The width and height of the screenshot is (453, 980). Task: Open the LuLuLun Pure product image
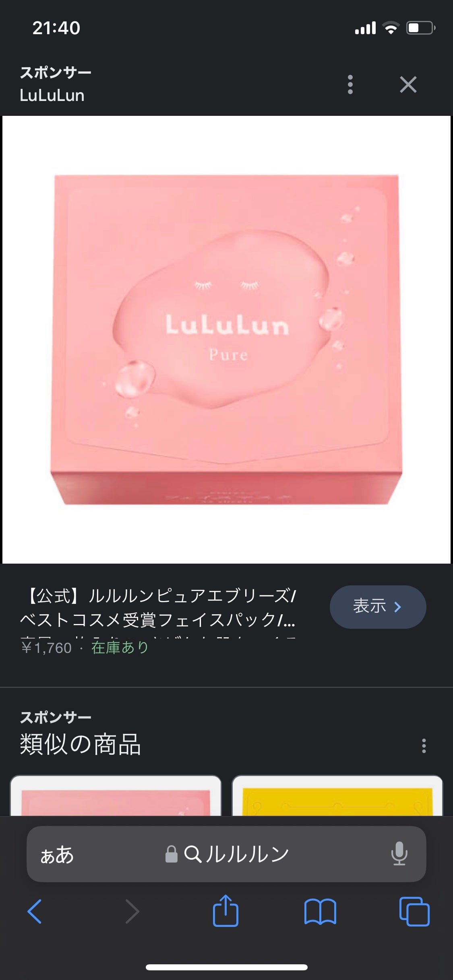pos(226,340)
